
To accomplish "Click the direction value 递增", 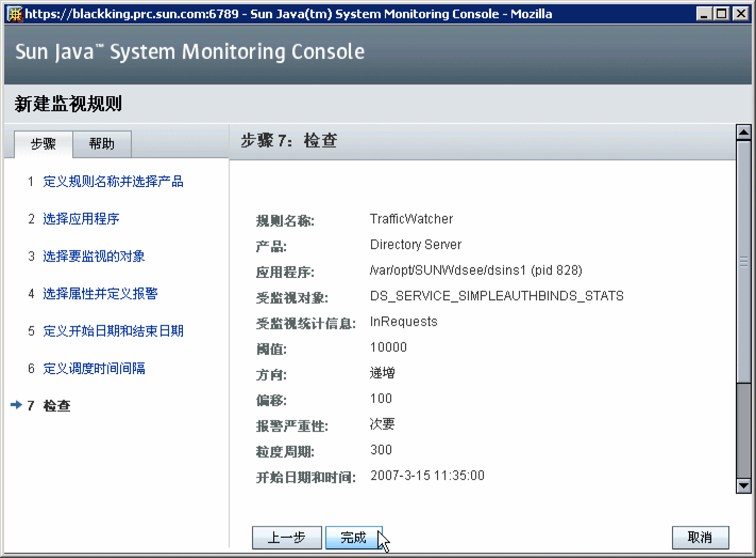I will click(x=382, y=373).
